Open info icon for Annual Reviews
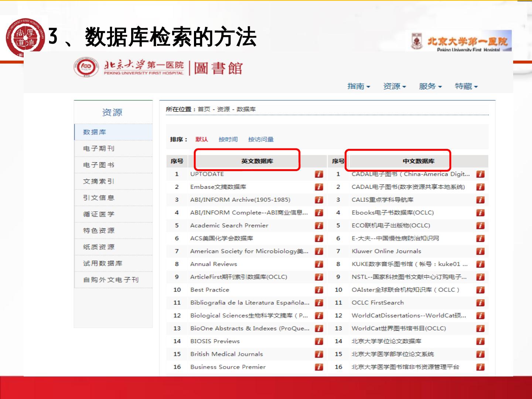 coord(319,264)
